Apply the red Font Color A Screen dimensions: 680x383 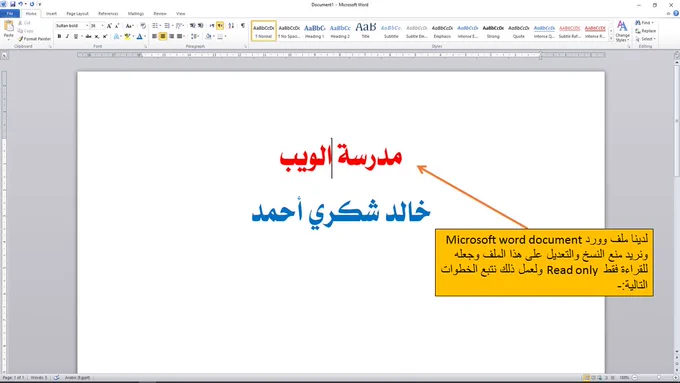click(x=140, y=36)
